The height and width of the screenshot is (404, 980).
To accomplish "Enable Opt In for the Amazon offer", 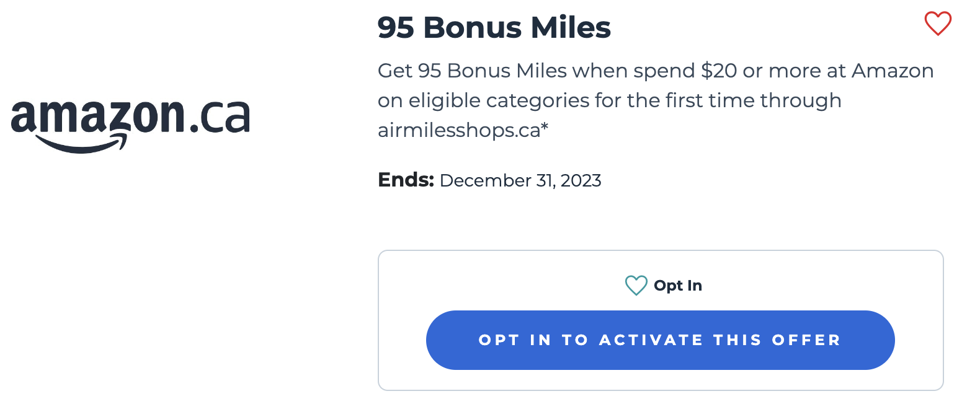I will [660, 340].
